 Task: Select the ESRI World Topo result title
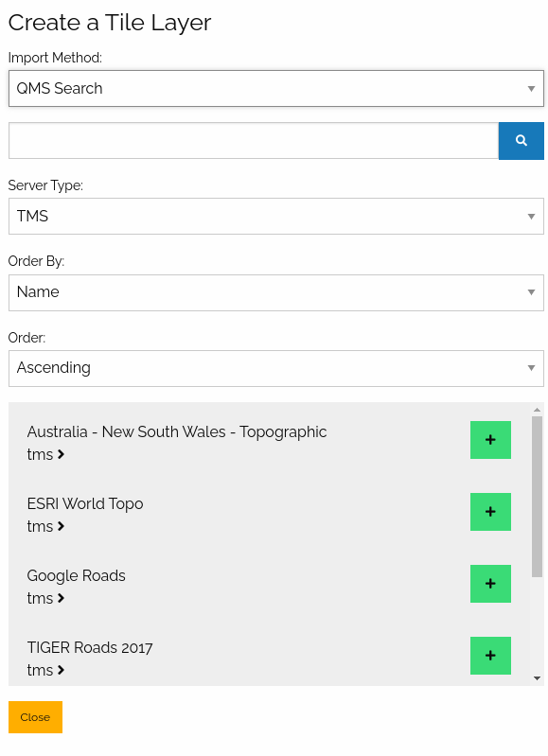85,503
